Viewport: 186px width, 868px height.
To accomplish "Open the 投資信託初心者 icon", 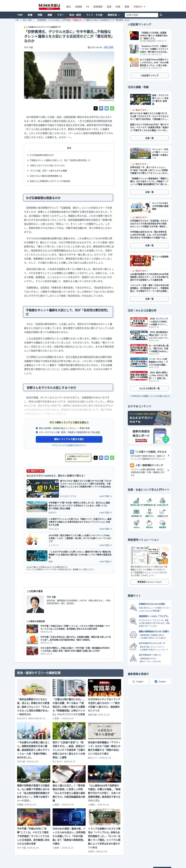I will click(149, 502).
